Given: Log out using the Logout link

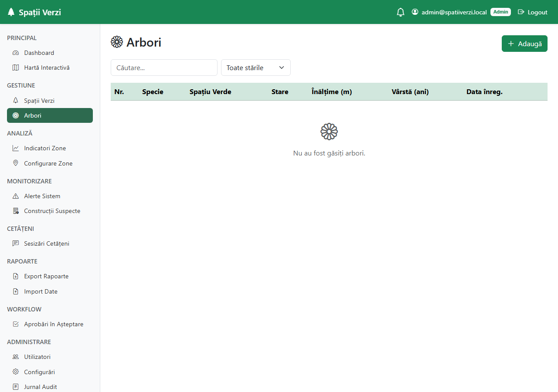Looking at the screenshot, I should 532,12.
